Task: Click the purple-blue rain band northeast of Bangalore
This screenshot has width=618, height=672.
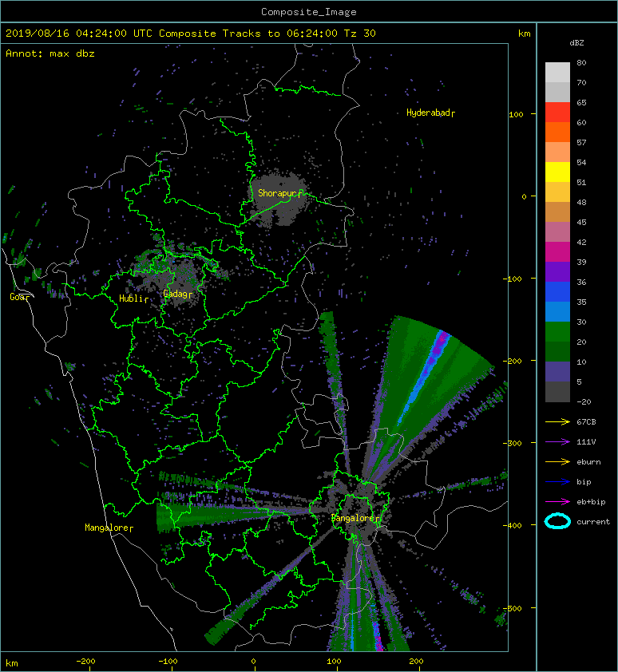Action: 425,378
